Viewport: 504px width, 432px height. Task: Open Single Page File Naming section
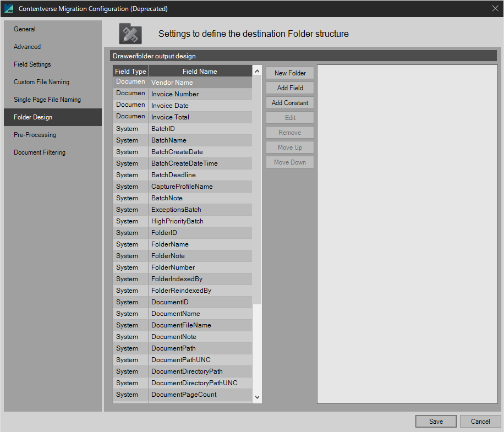[x=53, y=100]
